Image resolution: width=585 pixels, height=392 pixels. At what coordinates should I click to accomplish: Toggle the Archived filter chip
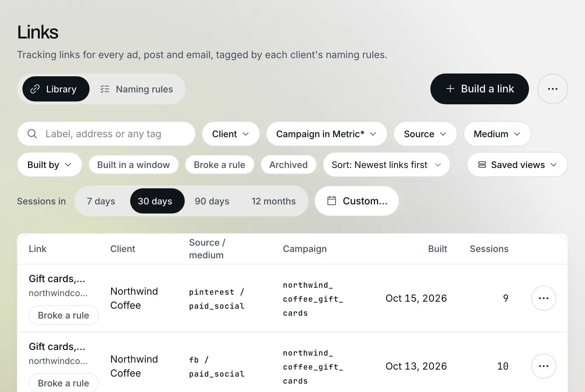288,164
